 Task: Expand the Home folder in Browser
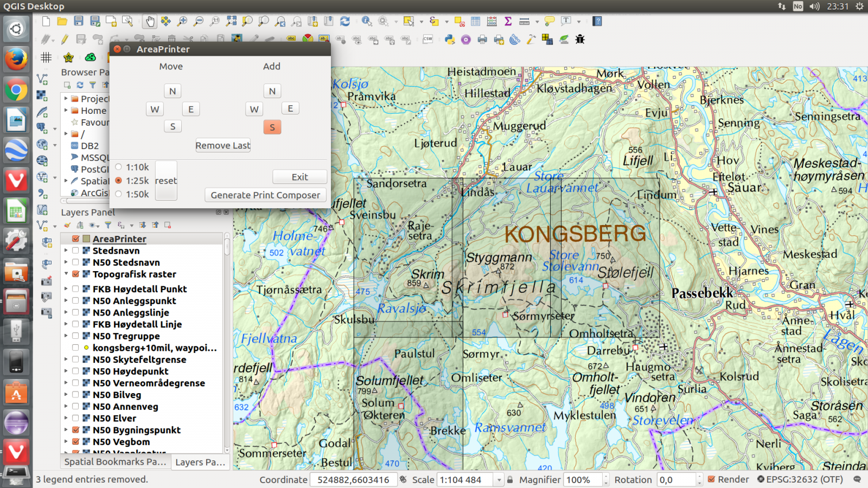66,111
